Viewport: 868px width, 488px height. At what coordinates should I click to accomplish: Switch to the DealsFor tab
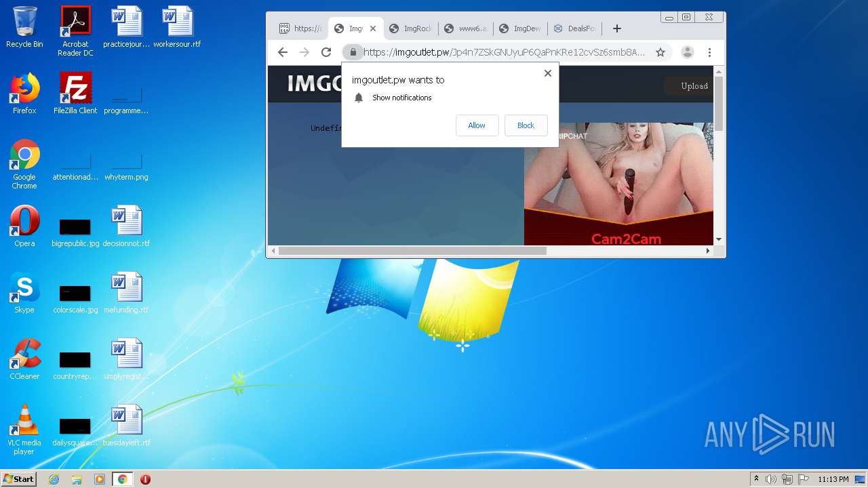click(x=574, y=28)
